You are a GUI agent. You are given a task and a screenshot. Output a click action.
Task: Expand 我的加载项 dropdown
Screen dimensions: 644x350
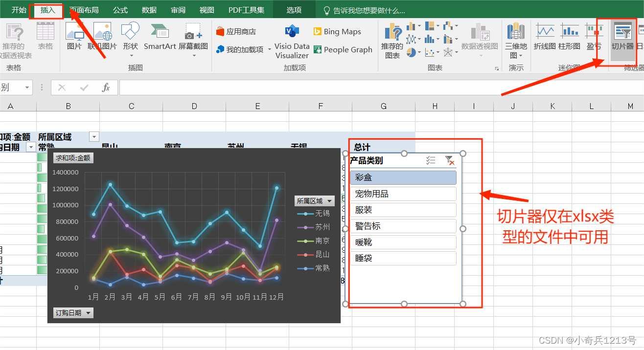click(x=269, y=50)
